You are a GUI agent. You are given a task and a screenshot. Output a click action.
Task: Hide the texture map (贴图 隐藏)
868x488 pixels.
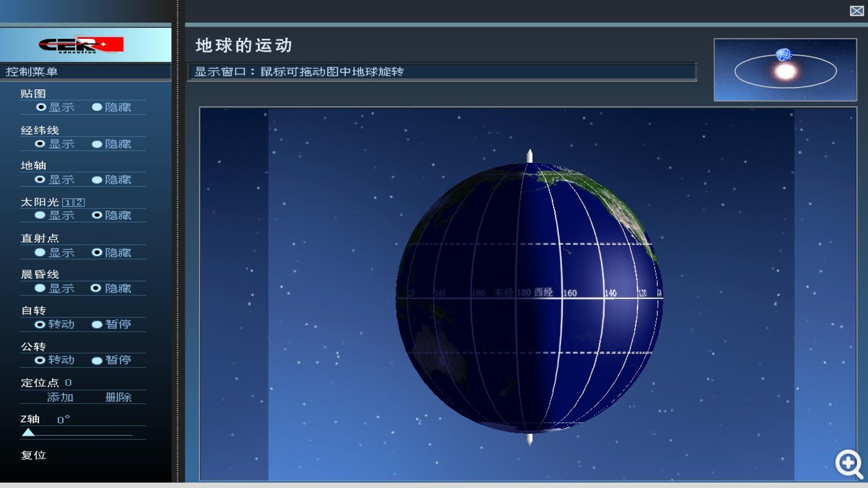click(111, 107)
